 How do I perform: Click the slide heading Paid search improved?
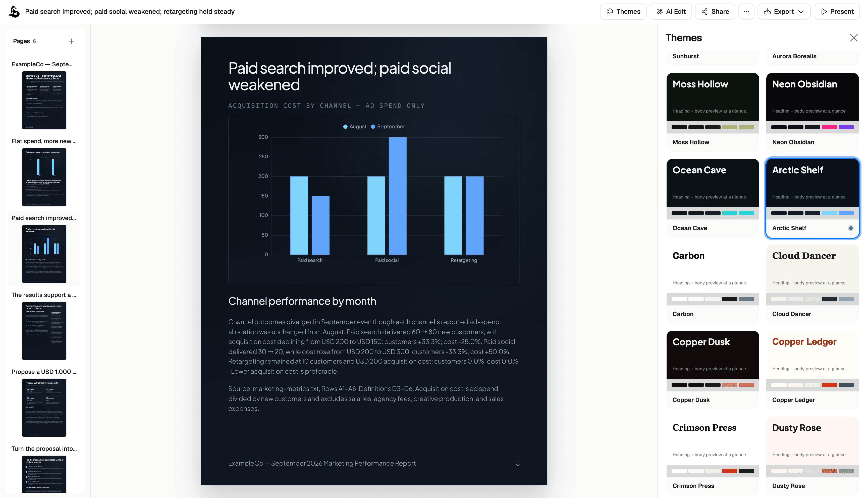point(340,76)
